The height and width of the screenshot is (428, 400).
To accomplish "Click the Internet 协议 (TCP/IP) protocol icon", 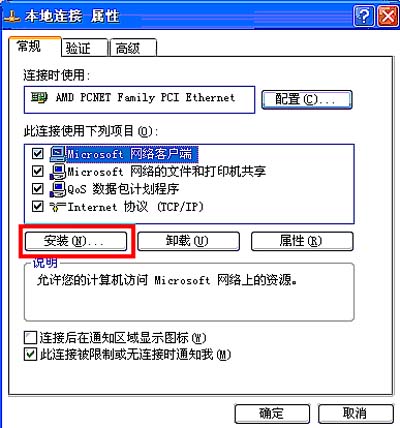I will [58, 207].
